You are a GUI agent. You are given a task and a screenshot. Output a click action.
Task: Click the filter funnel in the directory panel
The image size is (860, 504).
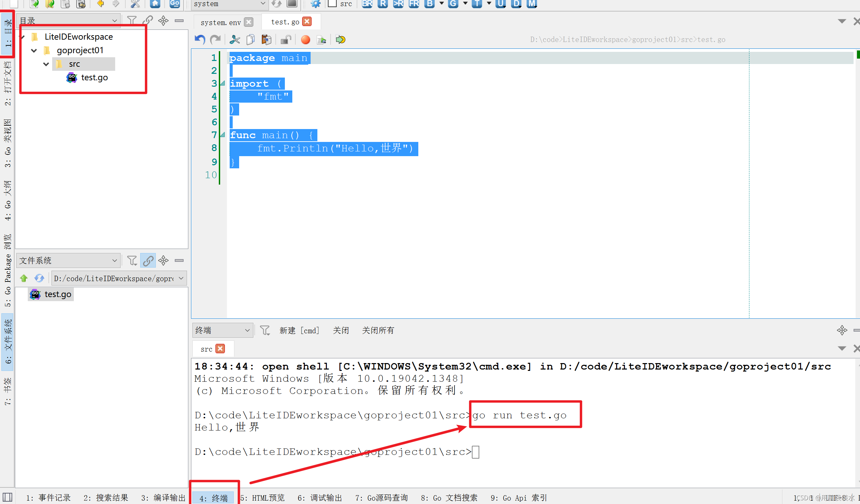[x=132, y=20]
